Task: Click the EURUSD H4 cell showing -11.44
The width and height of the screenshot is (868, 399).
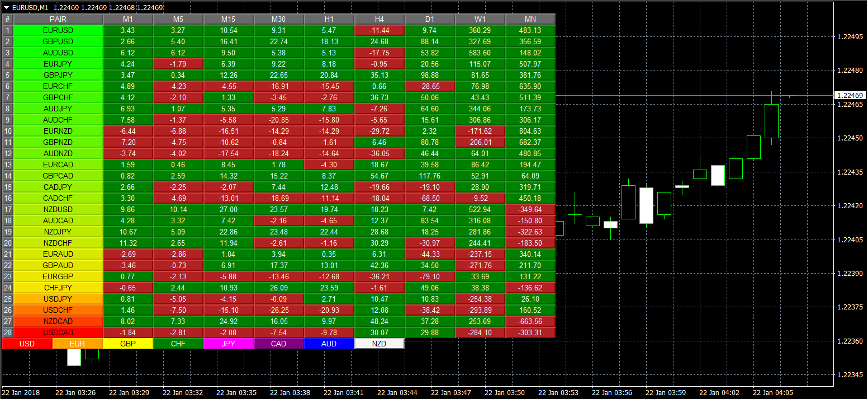Action: tap(379, 30)
